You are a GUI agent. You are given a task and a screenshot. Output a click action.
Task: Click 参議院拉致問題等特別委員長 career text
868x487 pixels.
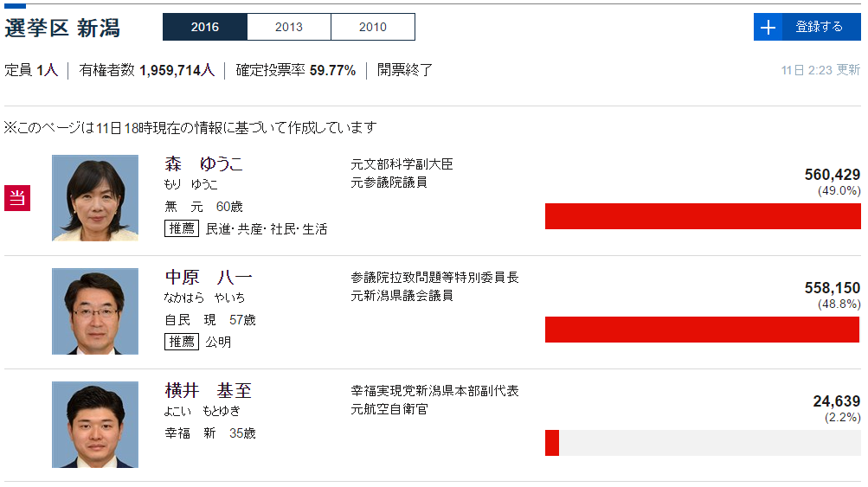click(434, 278)
